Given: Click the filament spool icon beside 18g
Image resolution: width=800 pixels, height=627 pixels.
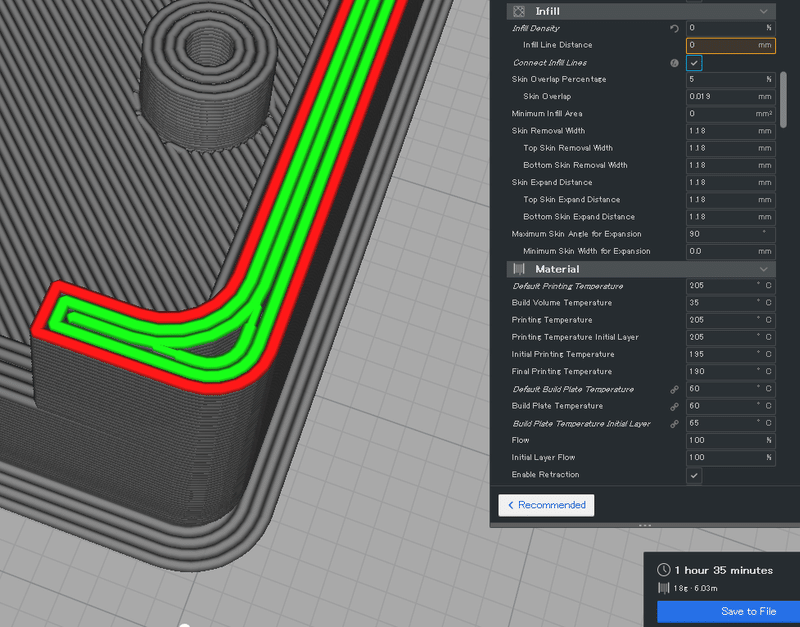Looking at the screenshot, I should coord(663,588).
